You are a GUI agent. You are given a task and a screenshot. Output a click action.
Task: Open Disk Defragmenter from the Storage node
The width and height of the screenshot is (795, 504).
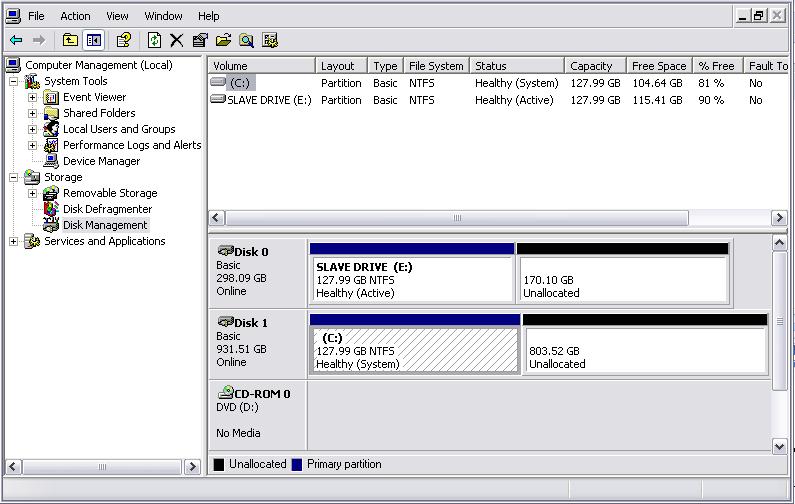coord(107,209)
